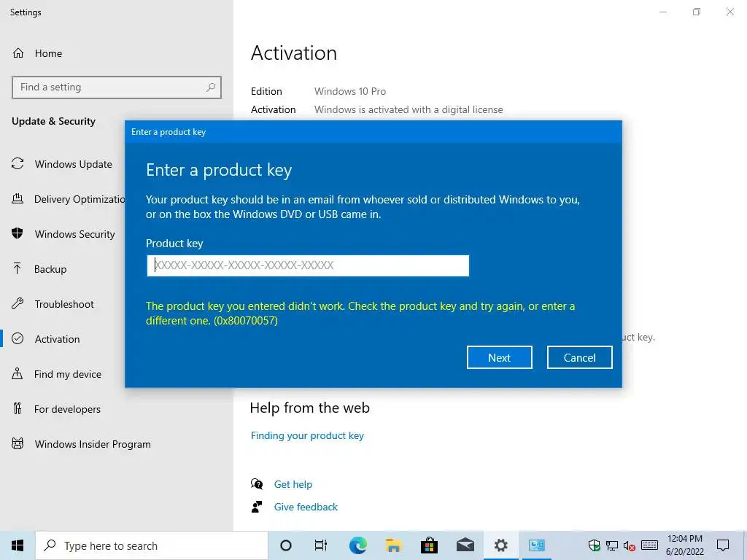The width and height of the screenshot is (747, 560).
Task: Click the Help from the web heading
Action: pyautogui.click(x=309, y=408)
